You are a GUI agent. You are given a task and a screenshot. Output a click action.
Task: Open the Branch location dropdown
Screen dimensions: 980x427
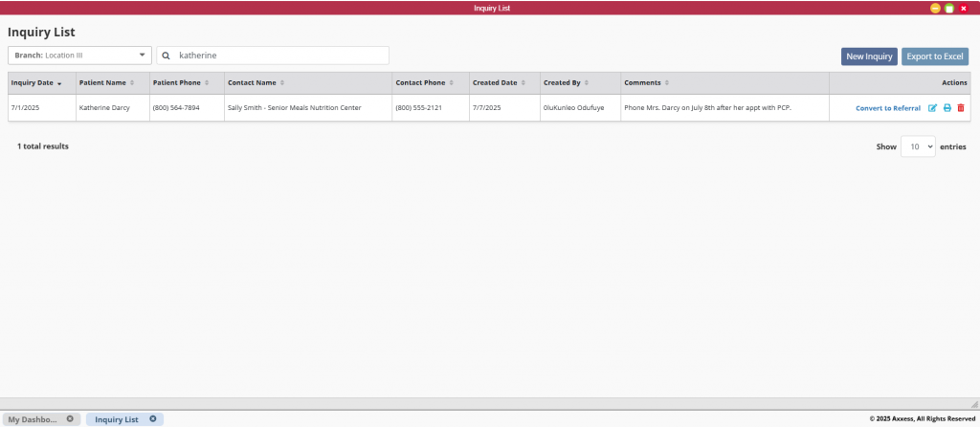point(79,56)
